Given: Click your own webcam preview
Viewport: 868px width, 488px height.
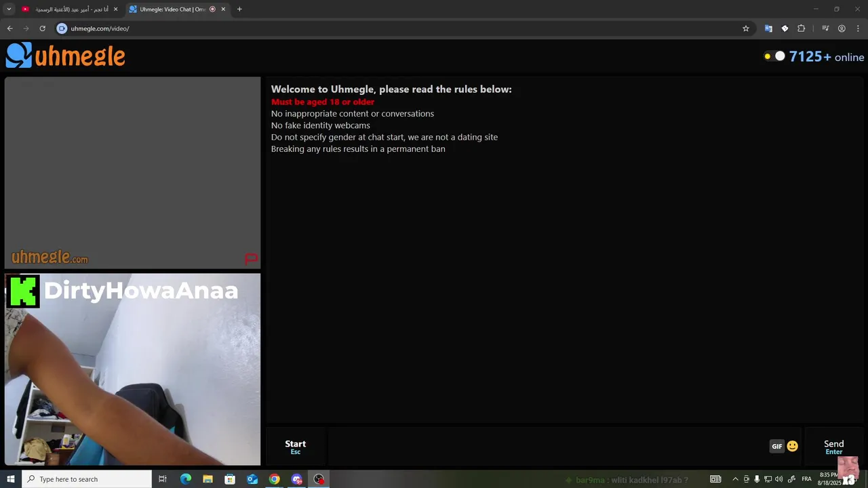Looking at the screenshot, I should (x=133, y=369).
